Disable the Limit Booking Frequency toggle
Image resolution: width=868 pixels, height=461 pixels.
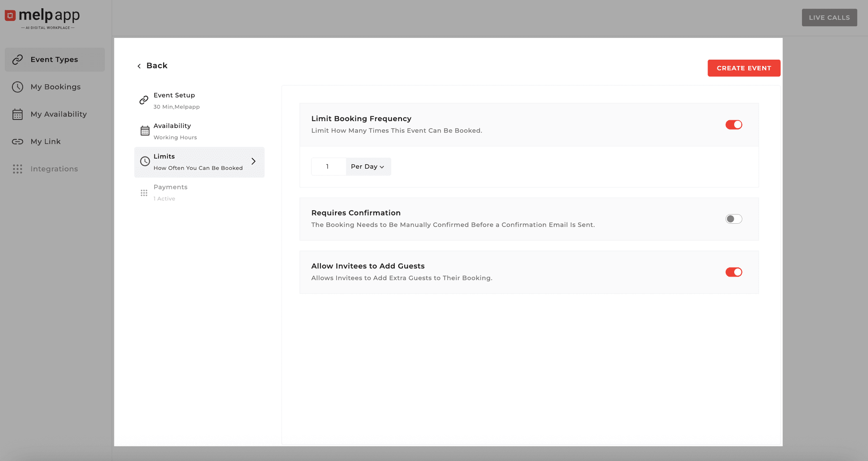pyautogui.click(x=733, y=125)
